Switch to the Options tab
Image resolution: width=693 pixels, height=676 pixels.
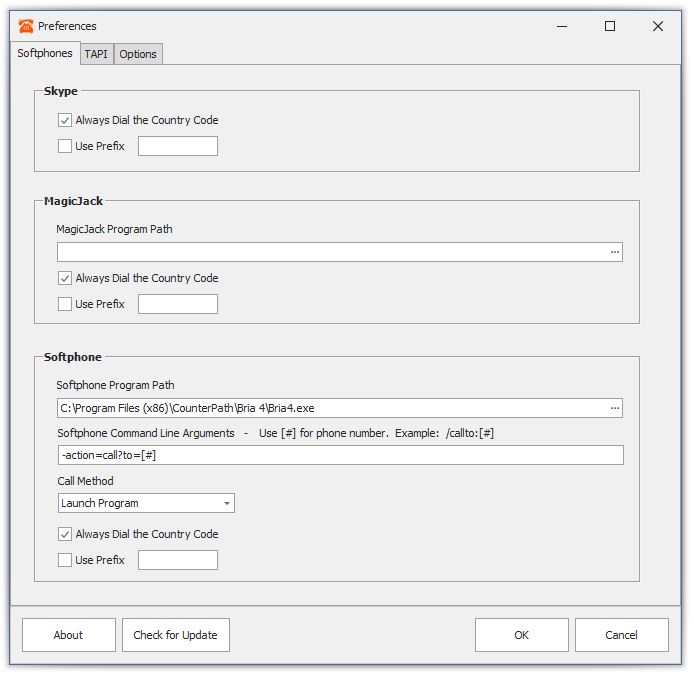point(138,54)
